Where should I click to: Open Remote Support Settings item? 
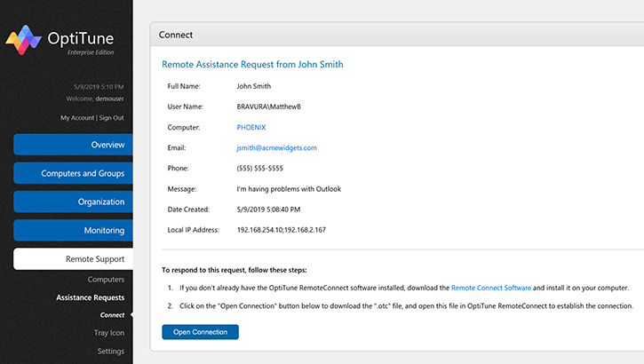[x=111, y=352]
